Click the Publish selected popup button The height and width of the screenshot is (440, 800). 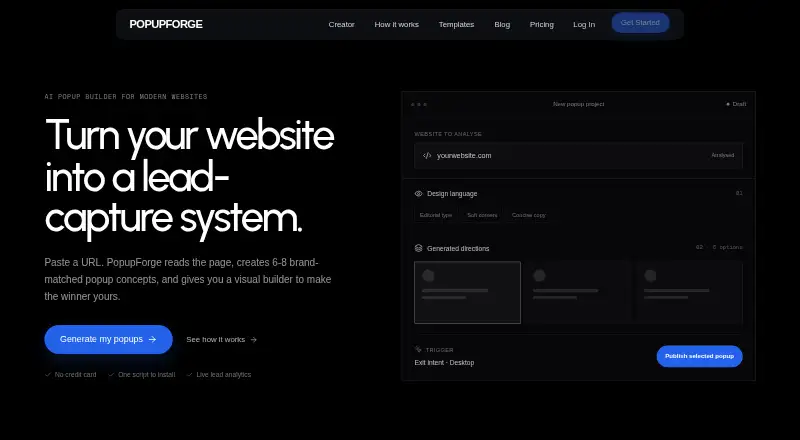click(x=699, y=356)
